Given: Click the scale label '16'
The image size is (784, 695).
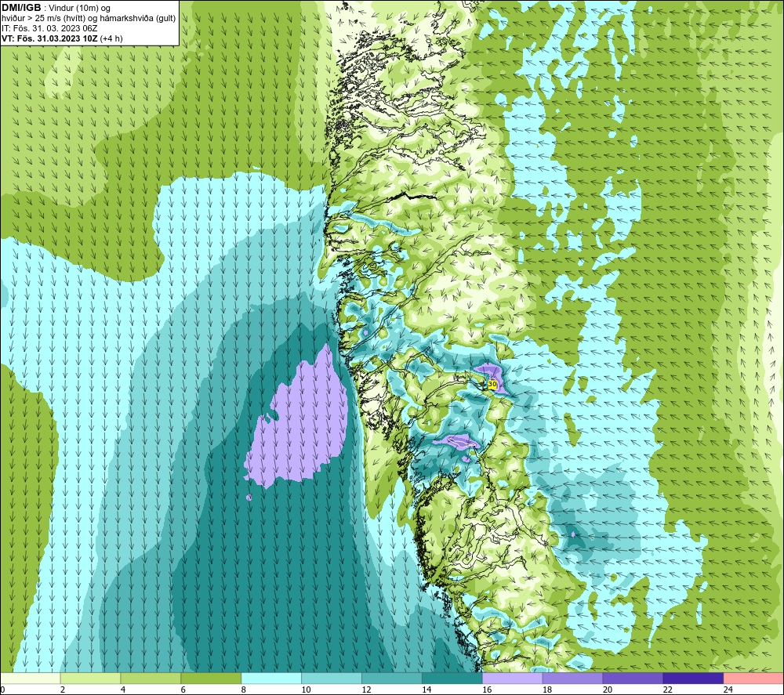Looking at the screenshot, I should point(487,690).
